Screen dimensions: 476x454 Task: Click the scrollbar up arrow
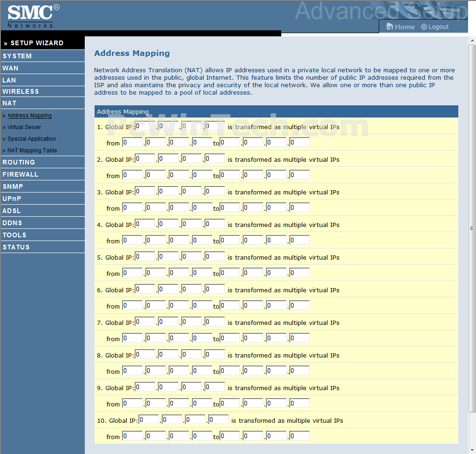pos(472,41)
